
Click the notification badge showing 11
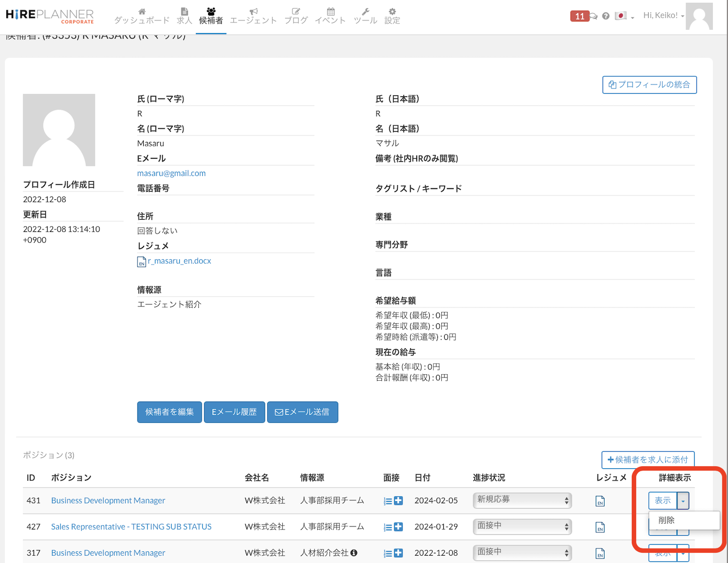tap(579, 16)
